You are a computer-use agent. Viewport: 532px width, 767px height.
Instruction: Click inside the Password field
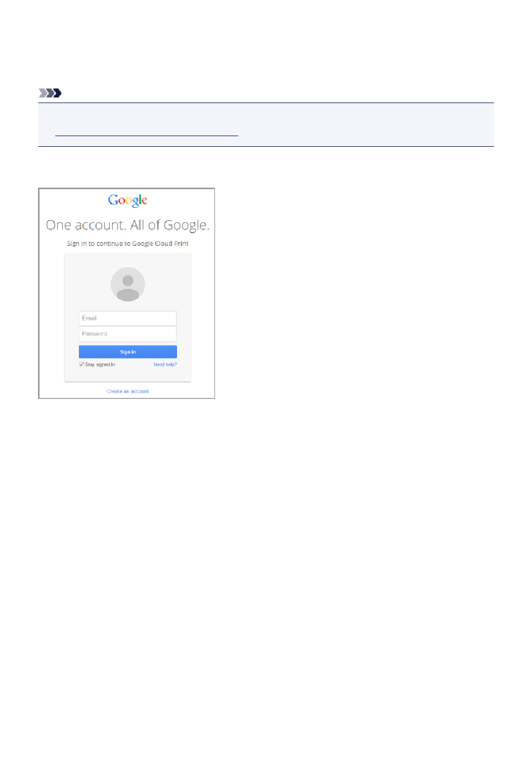[128, 334]
